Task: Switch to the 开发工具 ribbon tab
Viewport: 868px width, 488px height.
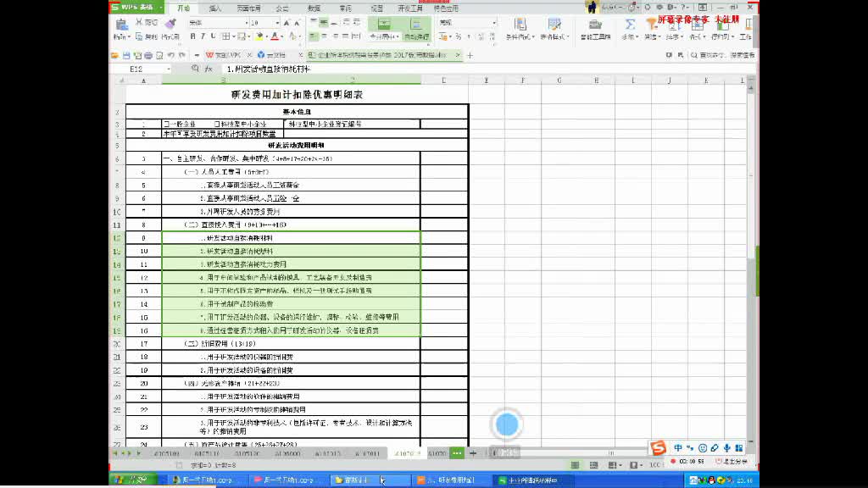Action: click(x=411, y=6)
